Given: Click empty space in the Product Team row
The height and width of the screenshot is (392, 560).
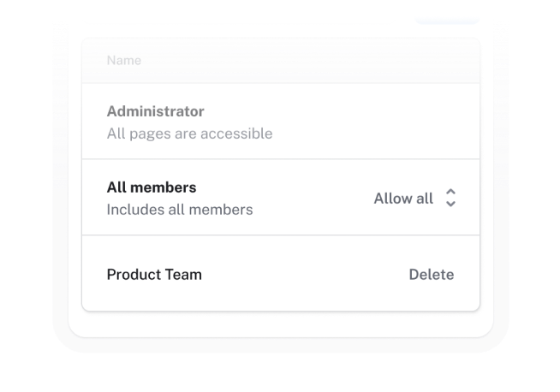Looking at the screenshot, I should point(304,275).
